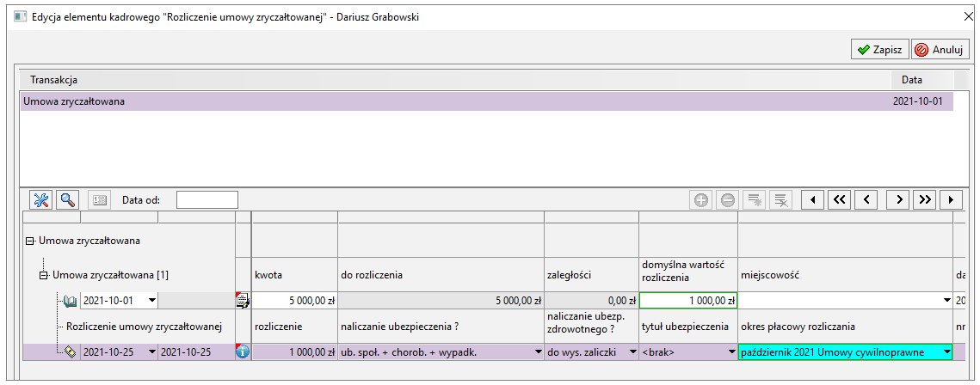980x385 pixels.
Task: Click the Data od input field
Action: [x=207, y=200]
